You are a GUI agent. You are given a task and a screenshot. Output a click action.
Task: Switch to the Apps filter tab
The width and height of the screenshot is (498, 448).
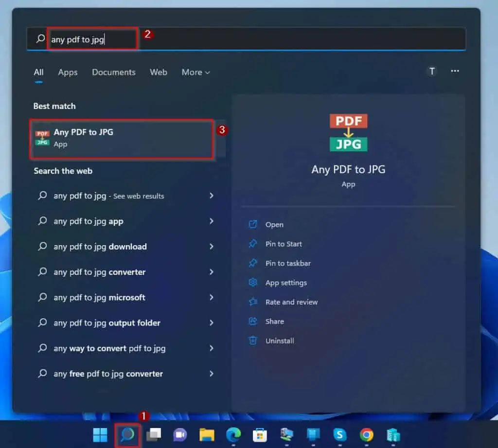[68, 72]
